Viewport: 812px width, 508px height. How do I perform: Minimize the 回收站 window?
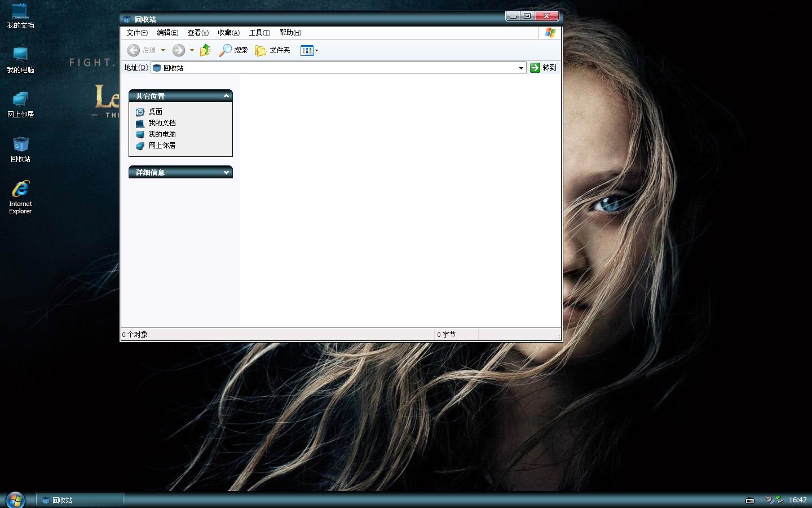tap(513, 16)
